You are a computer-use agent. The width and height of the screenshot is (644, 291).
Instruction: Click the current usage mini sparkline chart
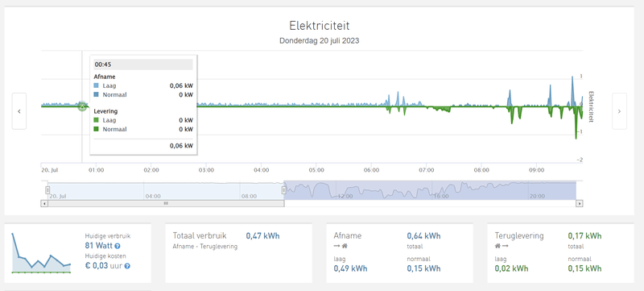point(41,252)
